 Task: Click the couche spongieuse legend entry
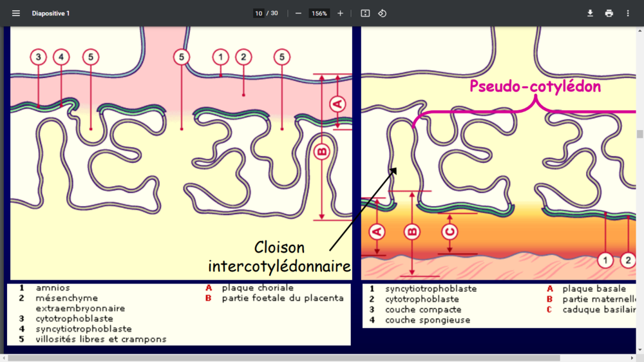pos(428,320)
